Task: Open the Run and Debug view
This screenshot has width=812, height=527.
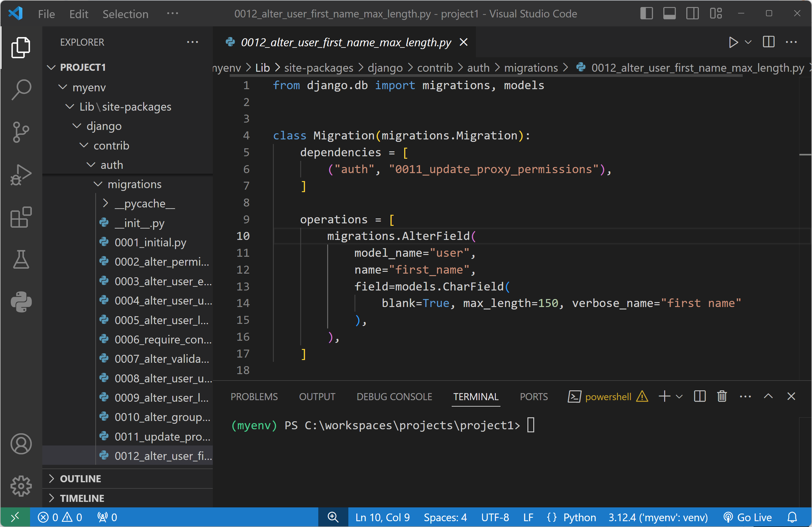Action: 21,175
